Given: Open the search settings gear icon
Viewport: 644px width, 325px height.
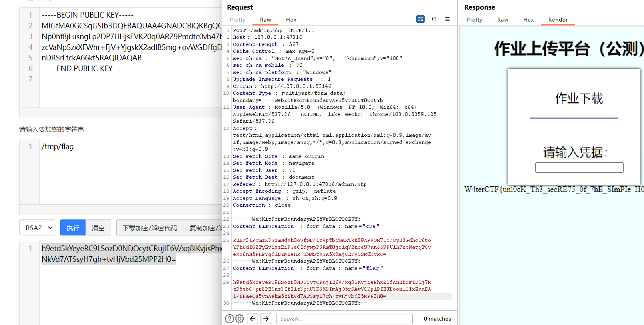Looking at the screenshot, I should tap(240, 319).
